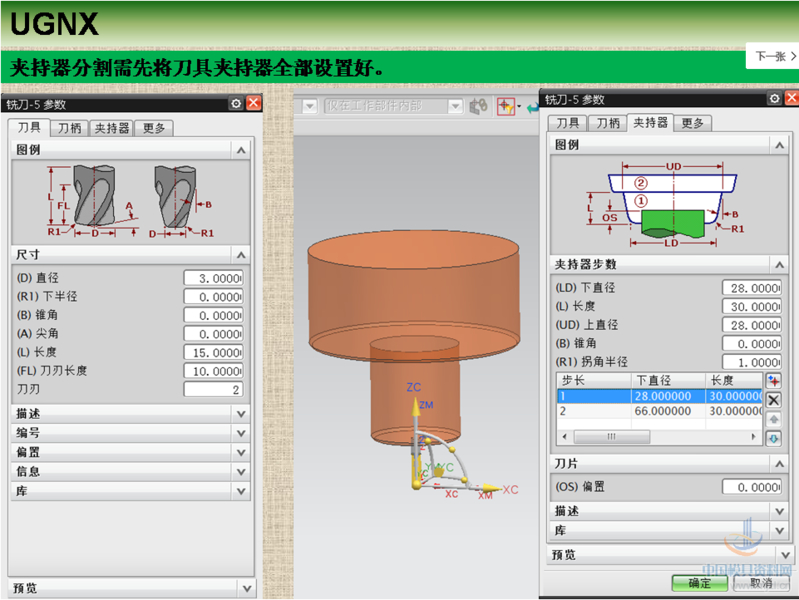Delete selected holder step X icon
This screenshot has height=600, width=799.
pos(774,400)
